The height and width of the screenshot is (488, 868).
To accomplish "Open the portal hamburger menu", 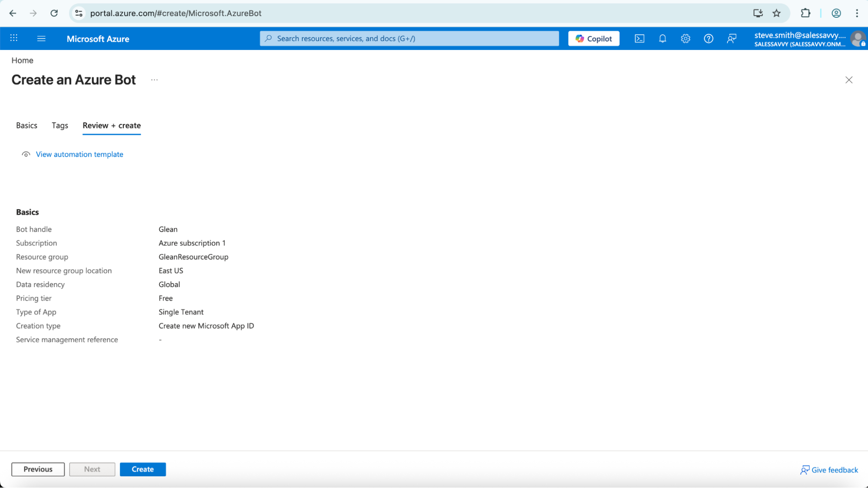I will point(41,39).
